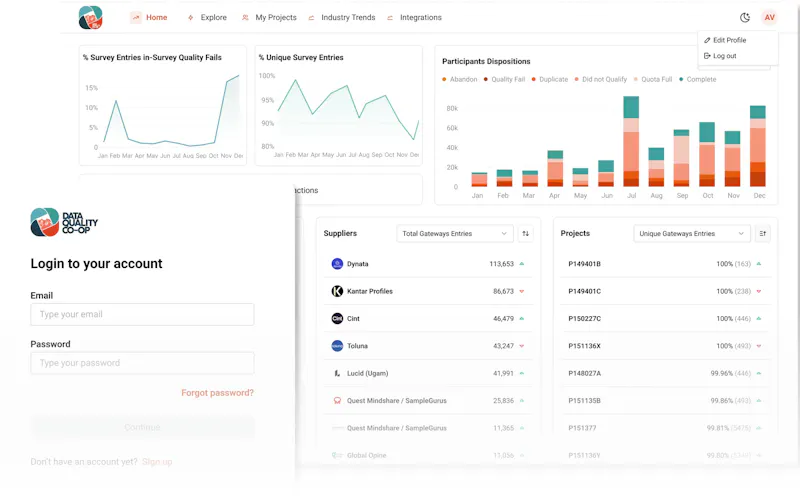This screenshot has height=503, width=800.
Task: Choose Log out from user menu
Action: click(x=720, y=56)
